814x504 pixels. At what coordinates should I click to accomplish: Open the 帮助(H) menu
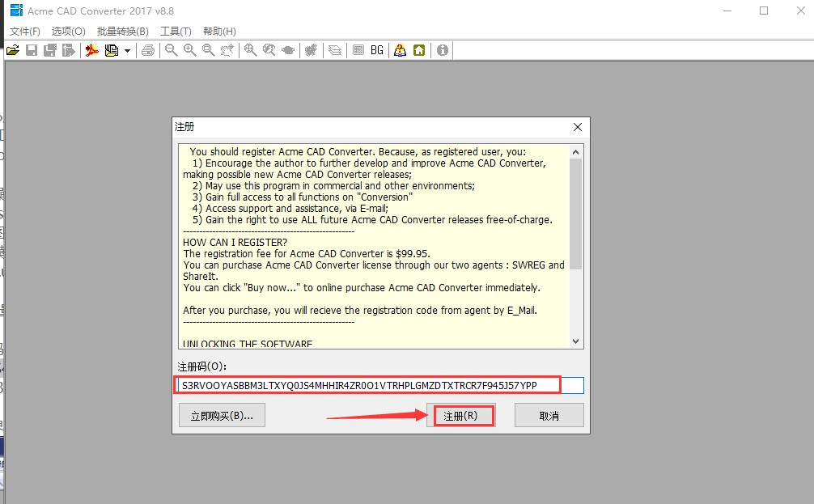pyautogui.click(x=219, y=31)
